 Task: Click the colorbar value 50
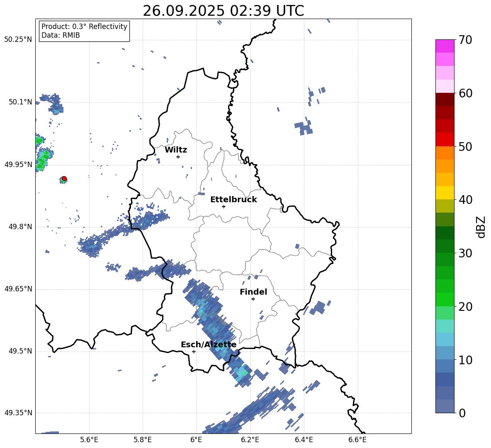(x=465, y=147)
